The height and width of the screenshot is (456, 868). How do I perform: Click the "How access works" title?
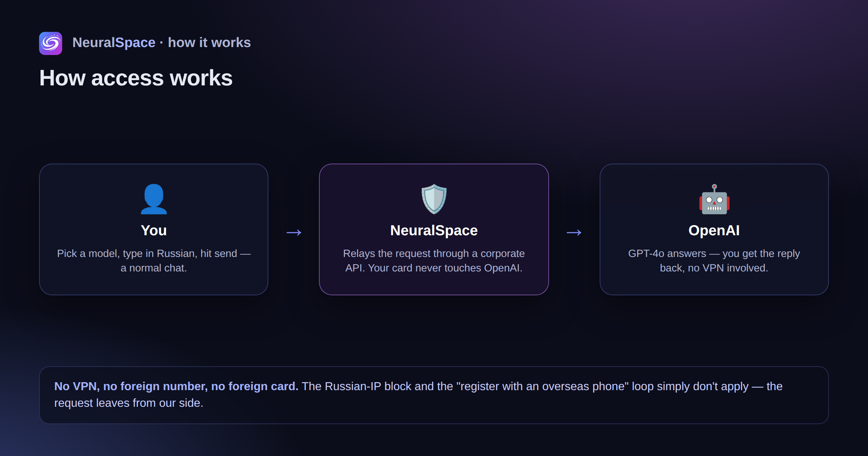136,78
